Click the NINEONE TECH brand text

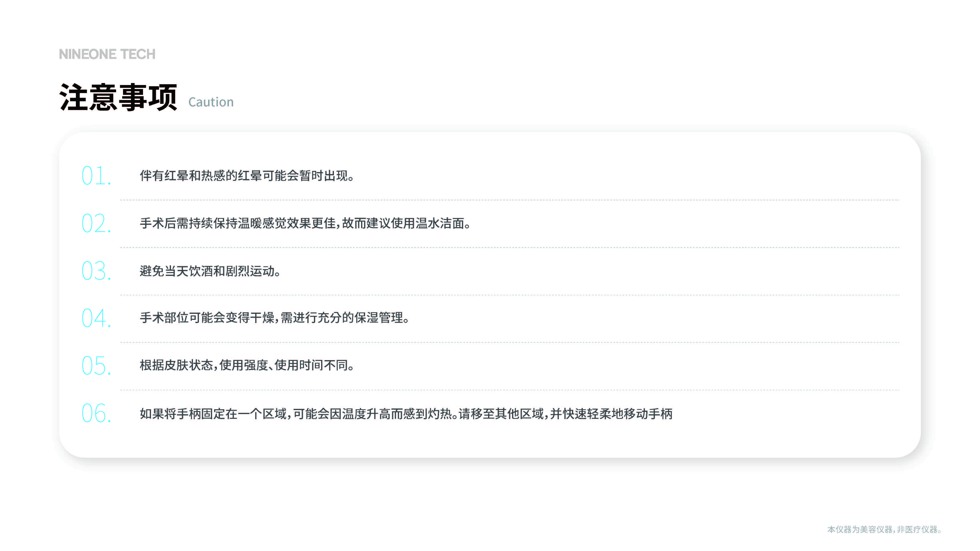[x=107, y=54]
